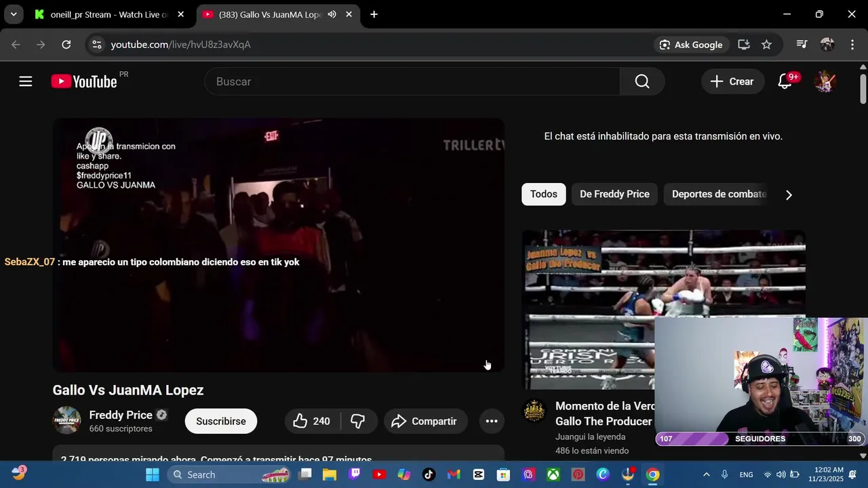868x488 pixels.
Task: Like the video with thumbs up
Action: (312, 421)
